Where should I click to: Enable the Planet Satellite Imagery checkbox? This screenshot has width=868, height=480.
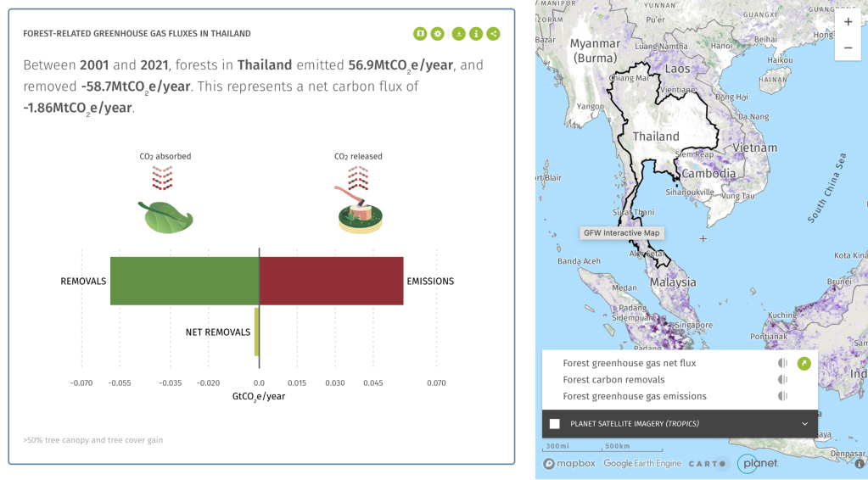[x=555, y=423]
